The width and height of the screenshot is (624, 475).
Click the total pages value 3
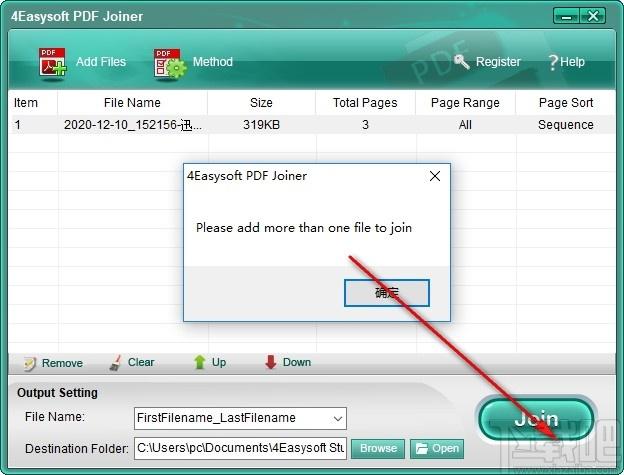(365, 125)
